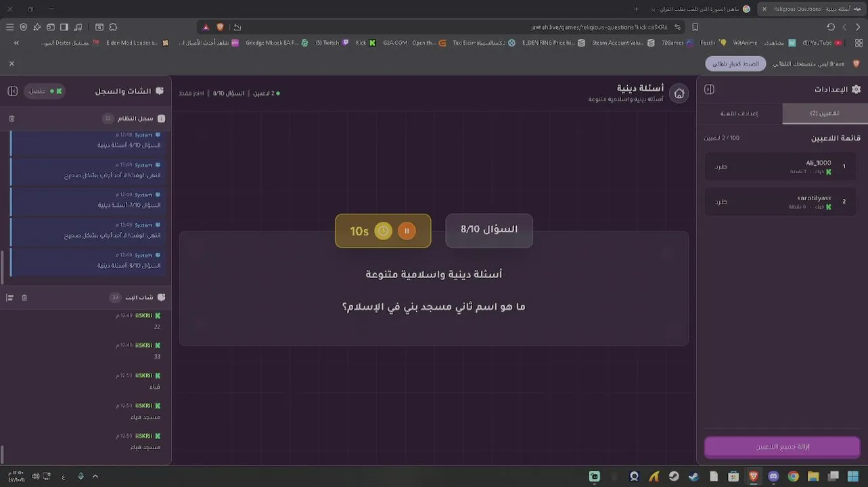This screenshot has height=487, width=868.
Task: Show hidden system tray icons chevron
Action: pos(95,476)
